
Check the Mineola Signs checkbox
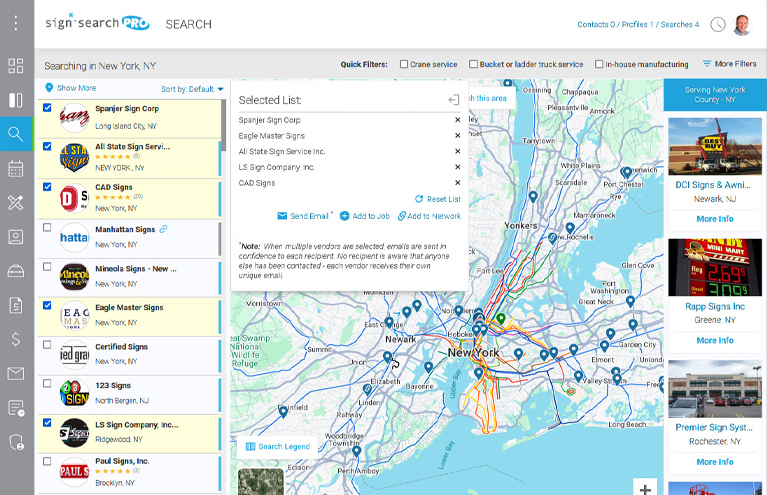47,267
